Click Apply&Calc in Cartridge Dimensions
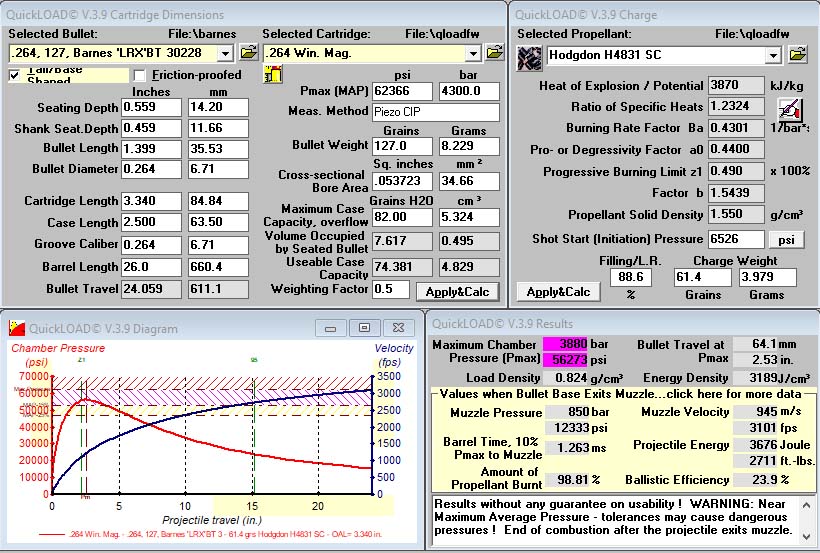 (x=458, y=292)
